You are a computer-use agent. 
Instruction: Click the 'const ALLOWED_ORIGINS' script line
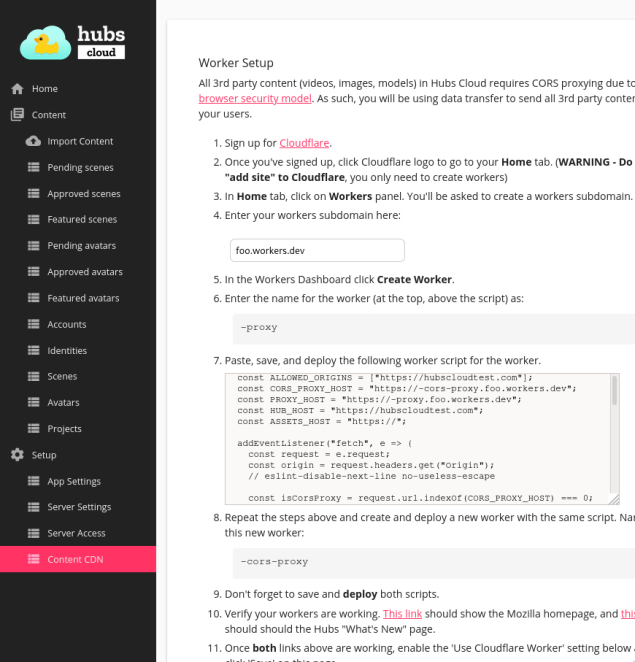pos(385,377)
